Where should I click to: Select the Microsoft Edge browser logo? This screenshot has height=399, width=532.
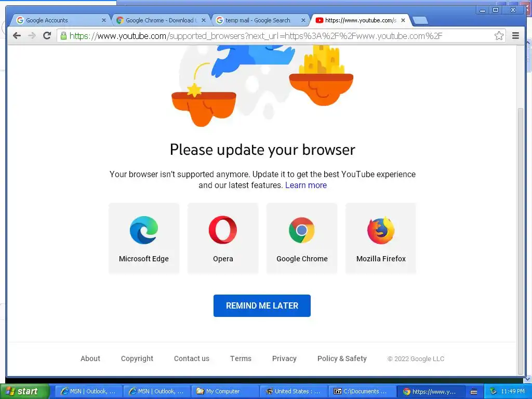[x=144, y=230]
